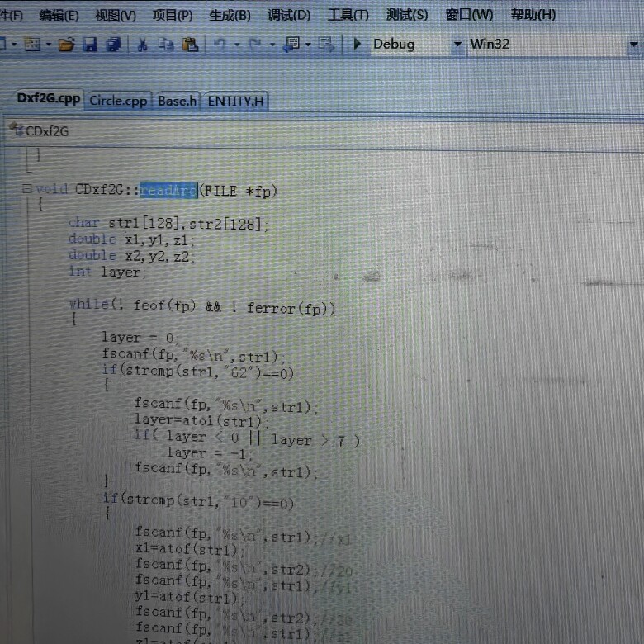Save the current file with floppy icon

coord(89,44)
